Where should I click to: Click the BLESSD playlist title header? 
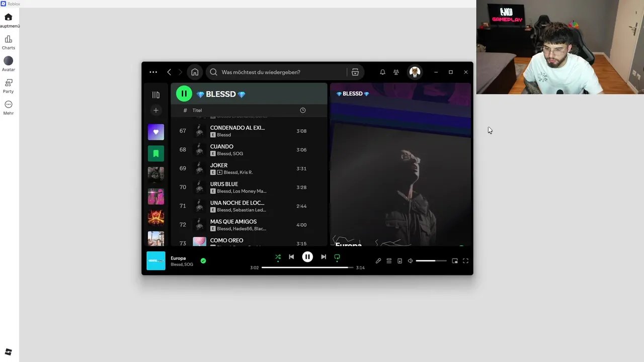click(x=220, y=94)
